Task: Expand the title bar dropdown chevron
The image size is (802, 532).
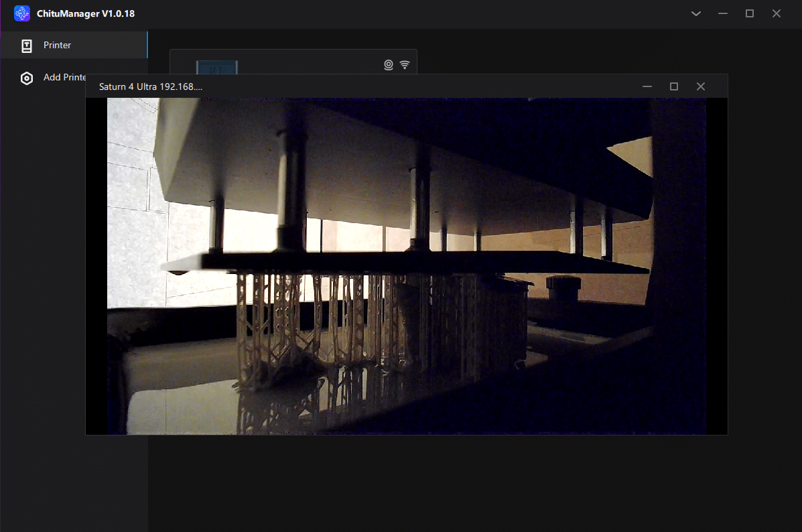Action: tap(696, 14)
